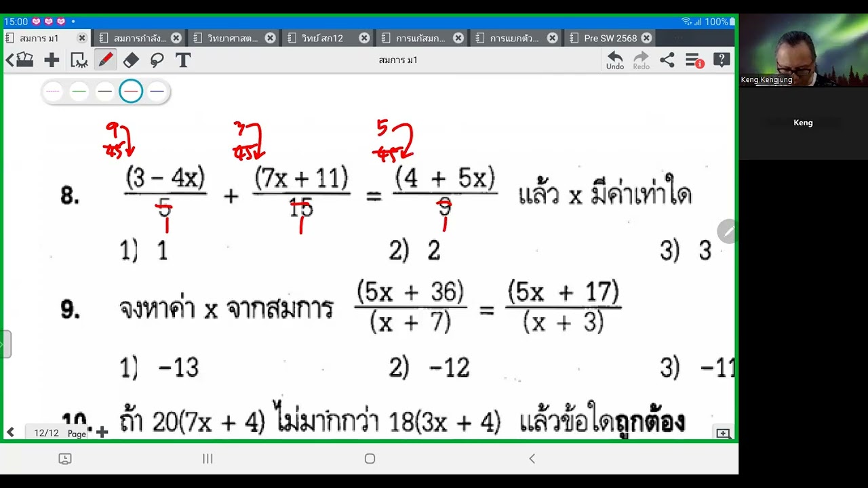Switch to the Pre SW 2568 tab
868x488 pixels.
pos(610,38)
